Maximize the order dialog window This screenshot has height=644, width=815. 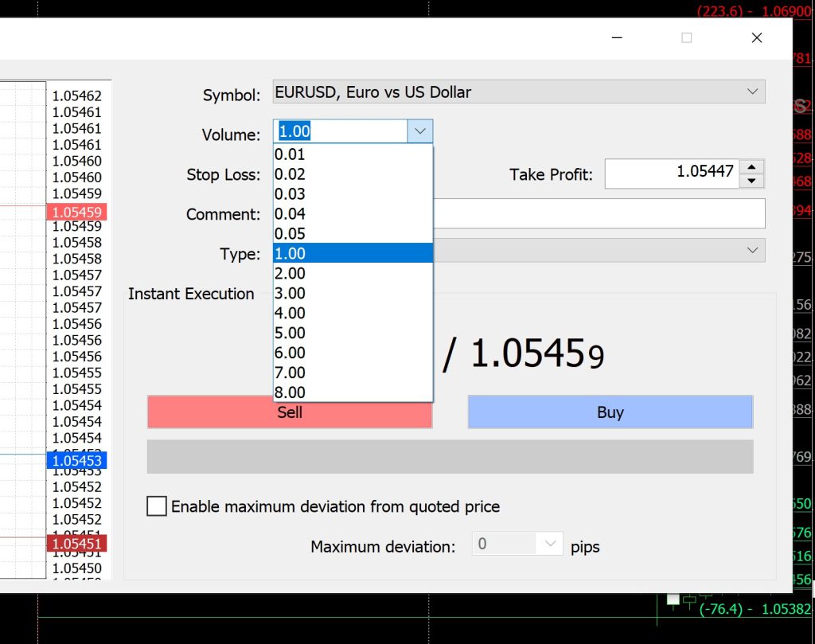click(687, 37)
